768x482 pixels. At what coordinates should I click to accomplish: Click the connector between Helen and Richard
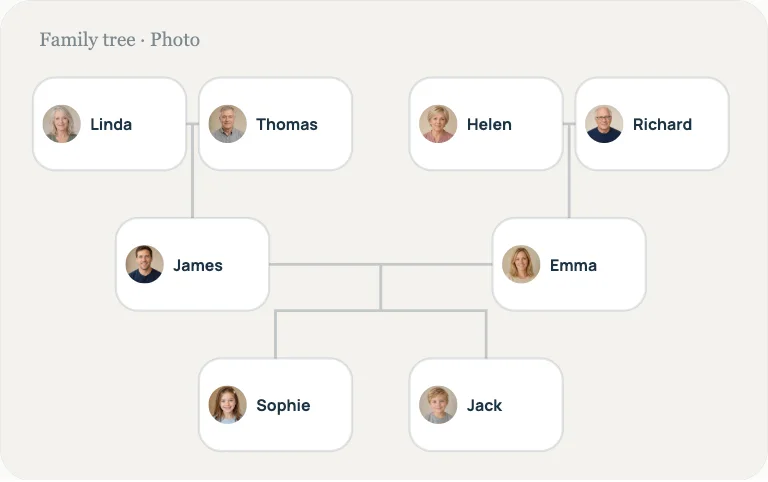click(x=569, y=124)
